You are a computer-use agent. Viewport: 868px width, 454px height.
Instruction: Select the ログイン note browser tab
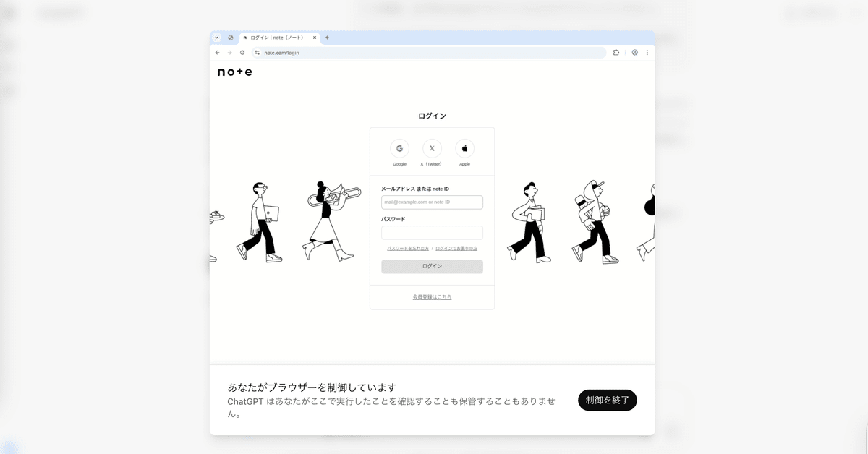280,38
